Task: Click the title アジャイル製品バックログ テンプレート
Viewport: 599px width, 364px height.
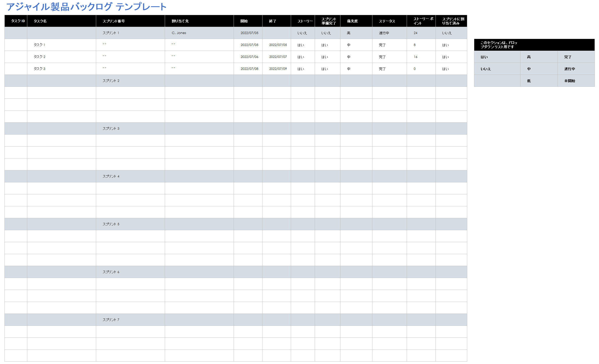Action: pyautogui.click(x=86, y=7)
